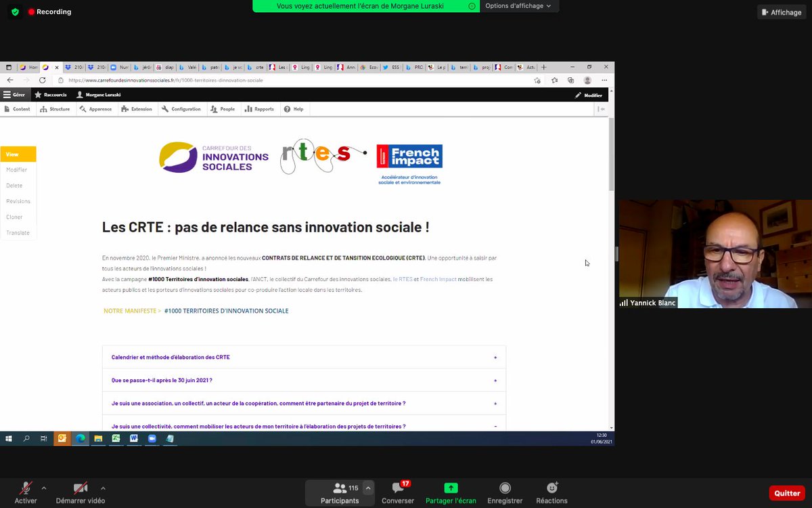This screenshot has width=812, height=508.
Task: Open the Extension admin menu
Action: point(137,109)
